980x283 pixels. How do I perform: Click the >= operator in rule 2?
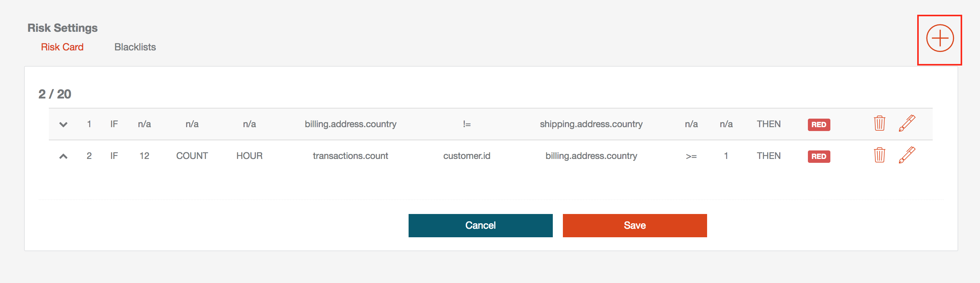[x=691, y=156]
